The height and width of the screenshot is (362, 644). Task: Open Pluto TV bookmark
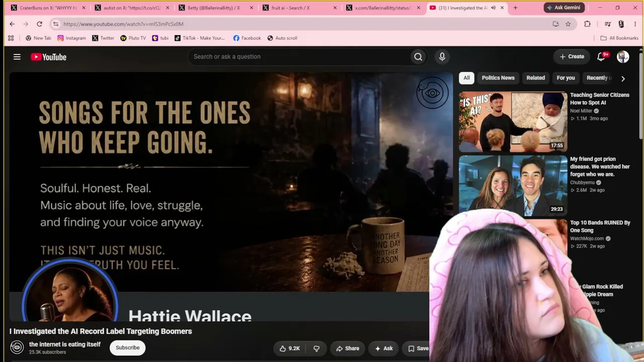(133, 38)
